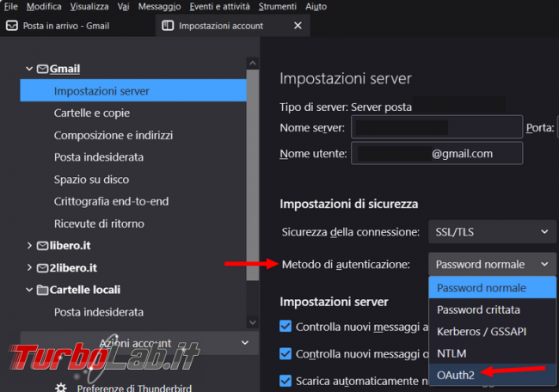Open the Modifica menu
This screenshot has height=392, width=559.
[44, 6]
